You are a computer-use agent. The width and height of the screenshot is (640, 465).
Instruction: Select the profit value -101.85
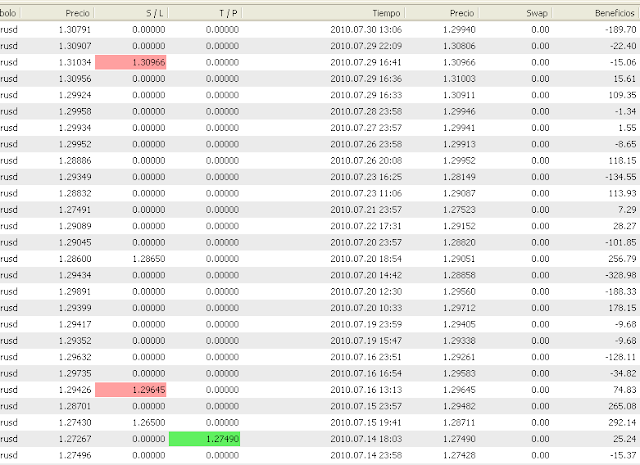click(621, 243)
